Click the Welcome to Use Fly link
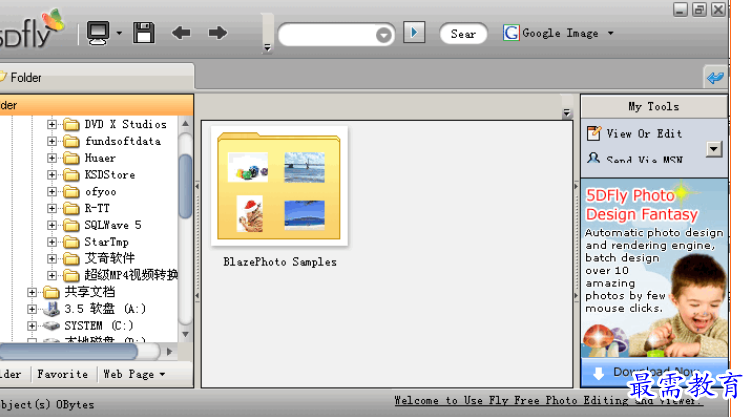The image size is (751, 417). (549, 400)
